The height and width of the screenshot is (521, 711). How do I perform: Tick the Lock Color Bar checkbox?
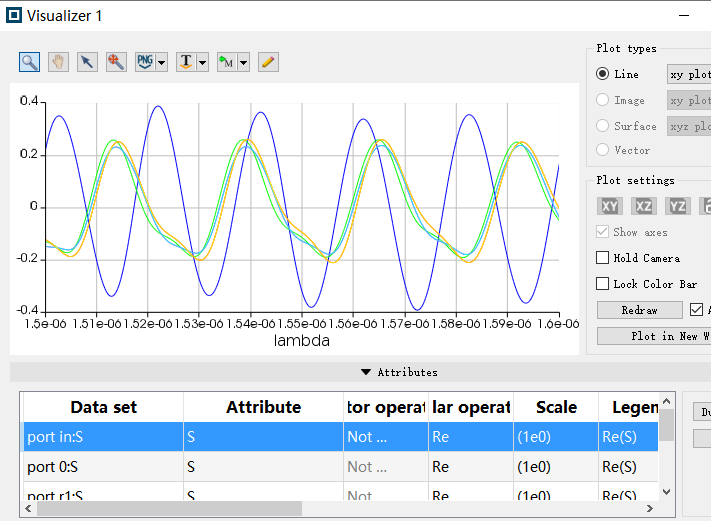coord(603,284)
